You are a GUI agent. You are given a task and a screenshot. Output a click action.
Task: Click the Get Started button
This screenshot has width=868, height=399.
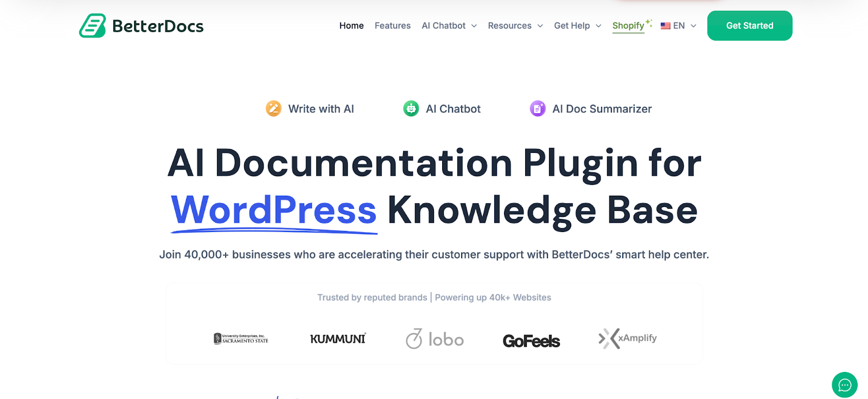[750, 25]
